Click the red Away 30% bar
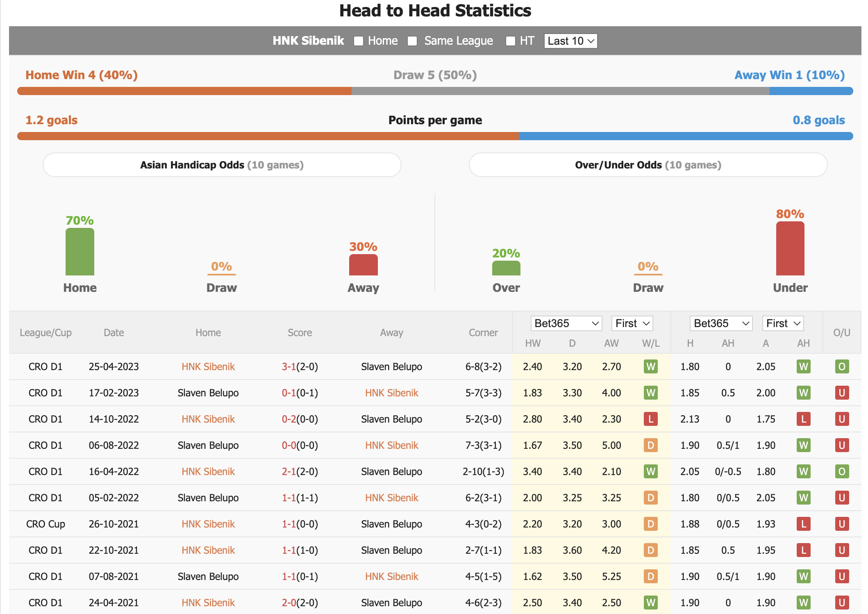 (364, 265)
